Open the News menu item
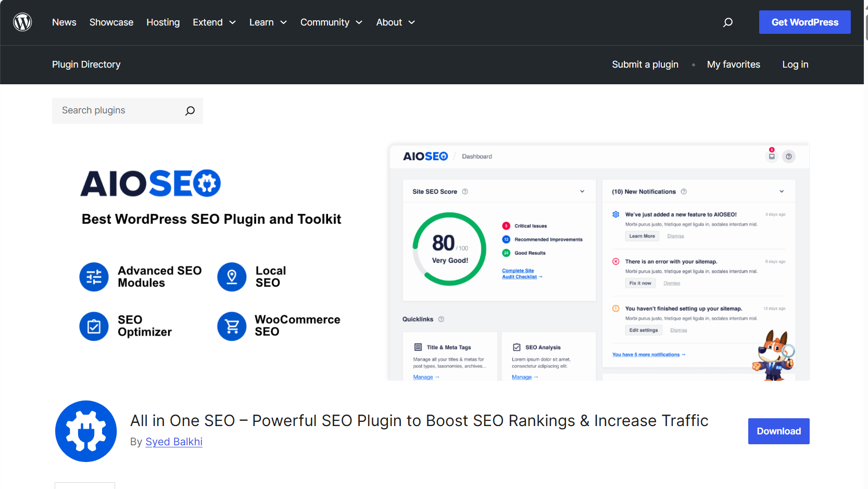 (64, 22)
